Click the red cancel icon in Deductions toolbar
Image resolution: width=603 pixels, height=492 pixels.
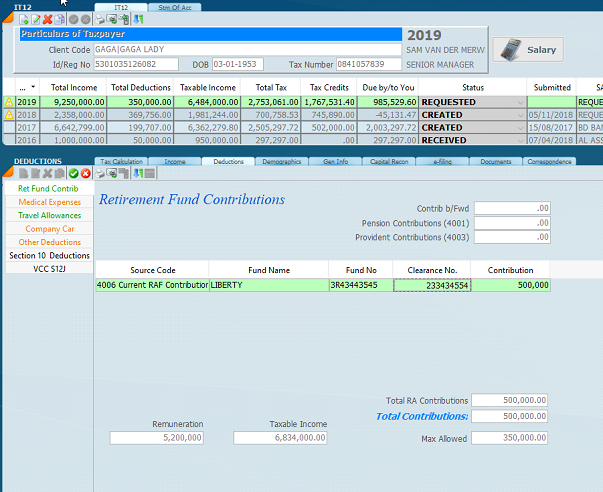point(86,173)
